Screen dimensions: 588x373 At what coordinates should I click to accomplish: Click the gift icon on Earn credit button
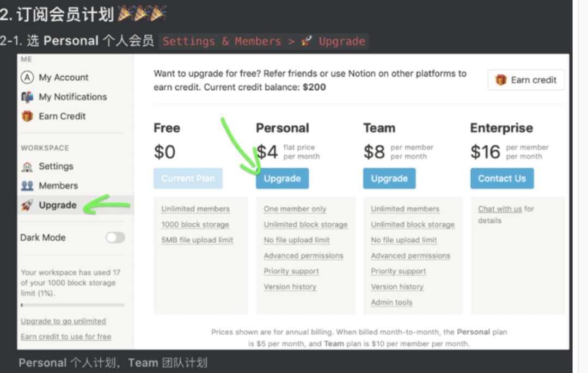[501, 80]
